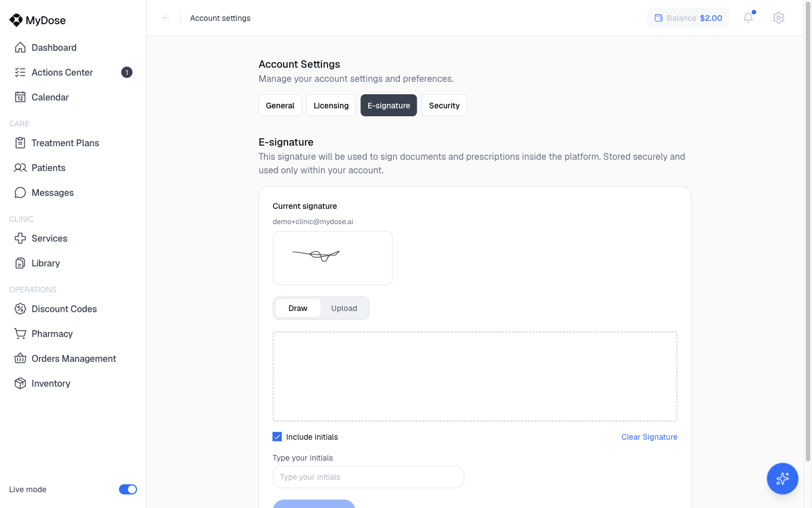Toggle the Live mode switch

[128, 489]
